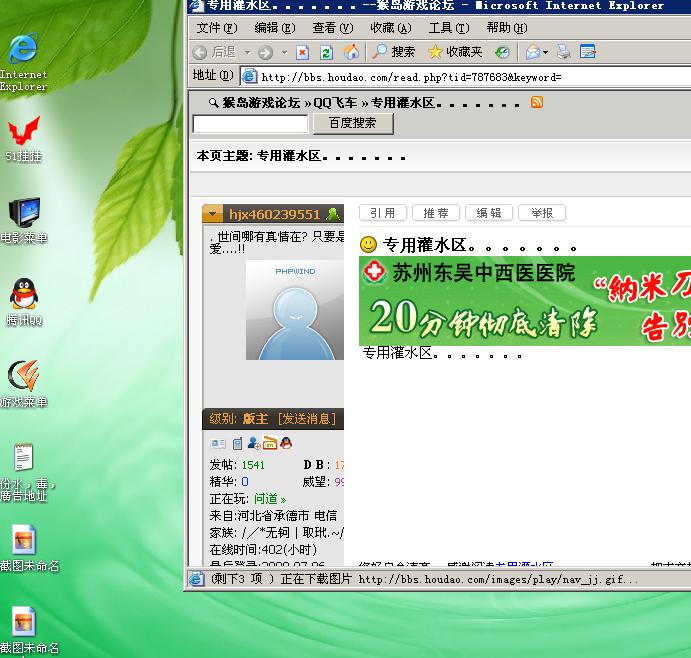Open the 工具(T) menu
691x658 pixels.
(x=449, y=28)
